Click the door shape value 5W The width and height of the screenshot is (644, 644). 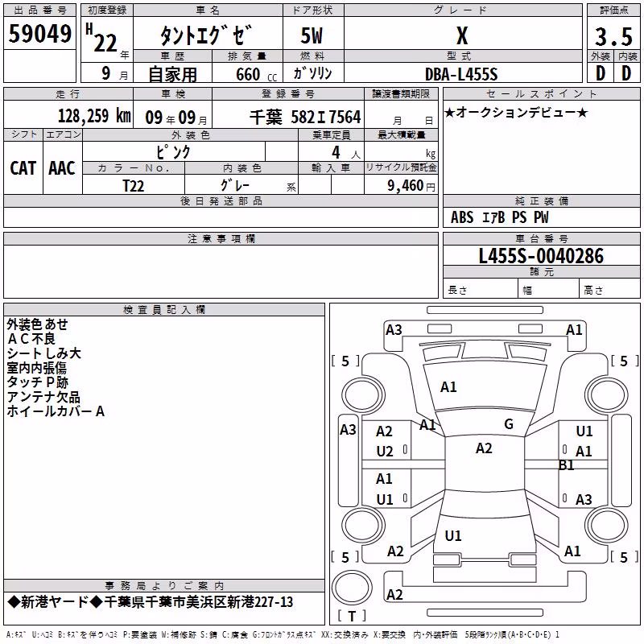312,35
